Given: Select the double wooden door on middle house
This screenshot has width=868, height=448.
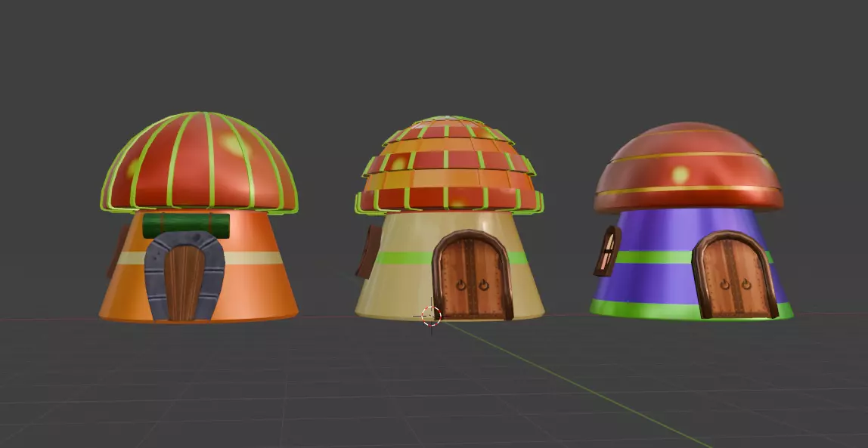Looking at the screenshot, I should pyautogui.click(x=473, y=276).
